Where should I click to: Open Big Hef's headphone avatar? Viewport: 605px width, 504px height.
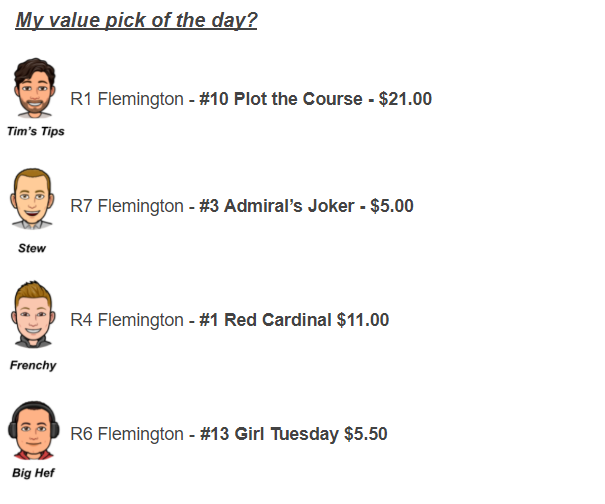34,430
